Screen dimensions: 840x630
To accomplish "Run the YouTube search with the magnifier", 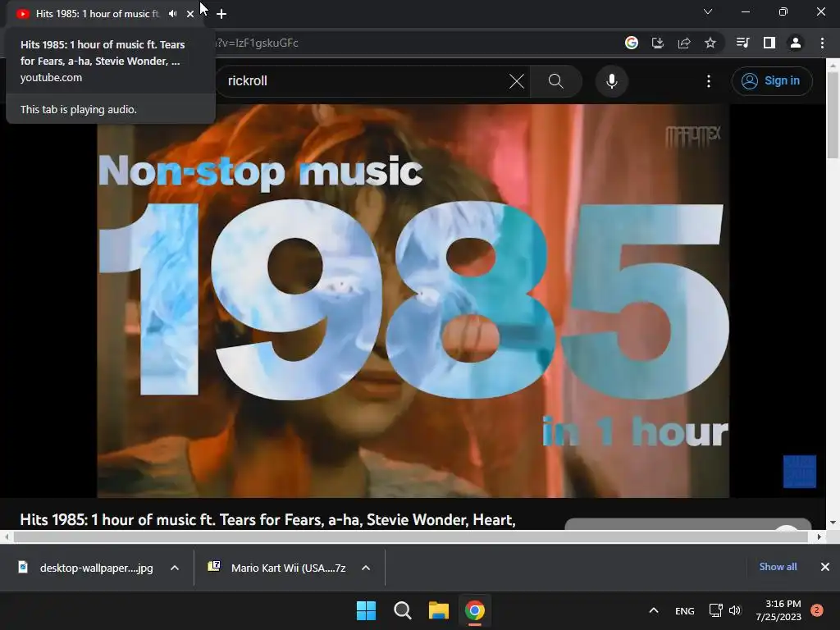I will pyautogui.click(x=556, y=81).
